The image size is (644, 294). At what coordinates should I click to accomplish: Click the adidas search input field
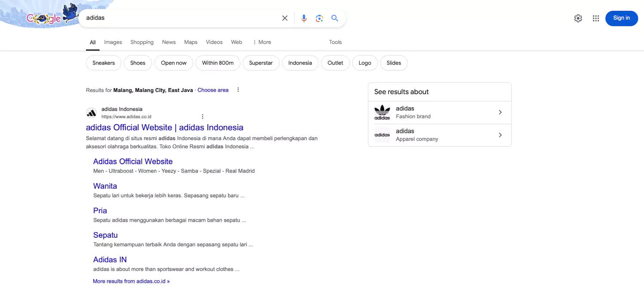point(180,18)
